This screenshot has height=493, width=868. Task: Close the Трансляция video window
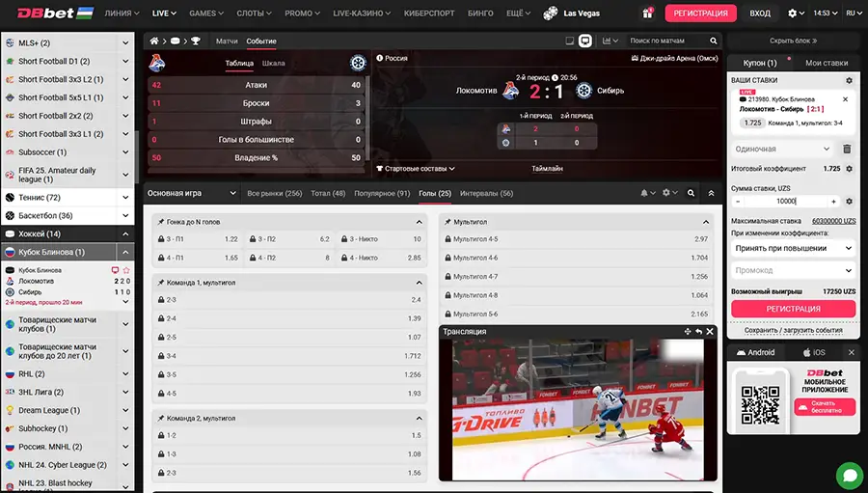[710, 331]
